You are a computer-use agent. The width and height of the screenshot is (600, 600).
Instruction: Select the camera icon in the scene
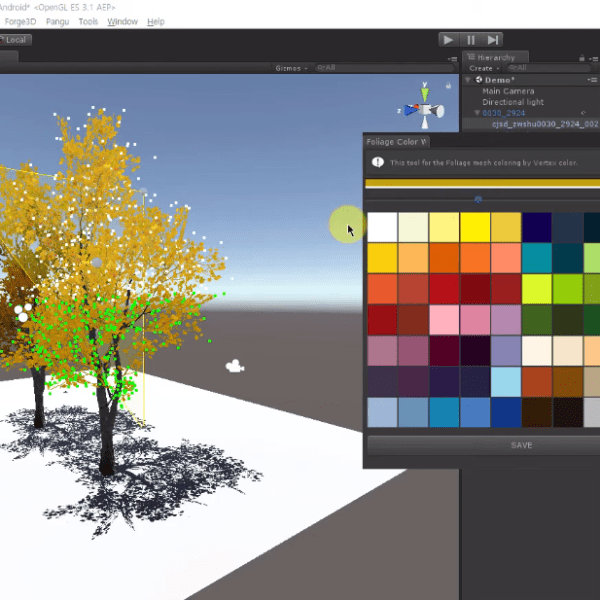point(236,367)
